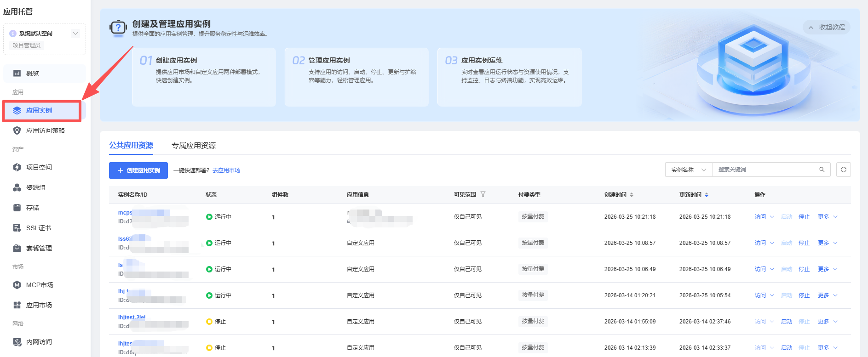
Task: Open SSL证书 in the sidebar
Action: [x=38, y=228]
